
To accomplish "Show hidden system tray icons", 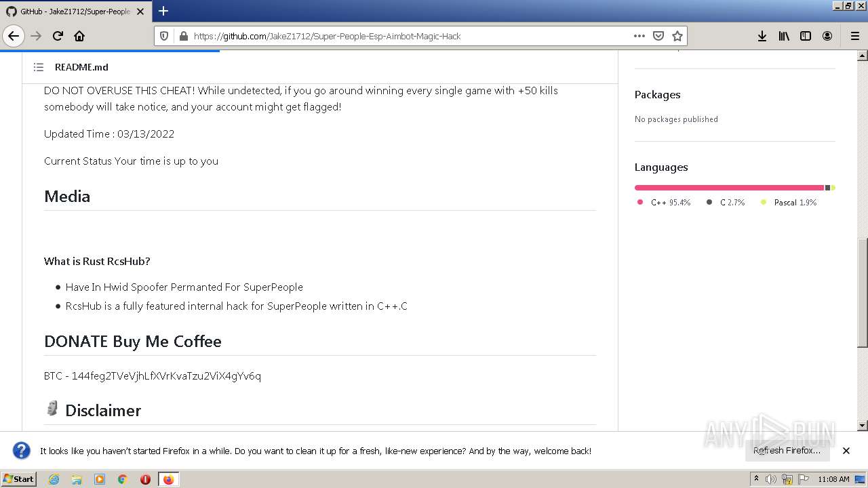I will 756,479.
